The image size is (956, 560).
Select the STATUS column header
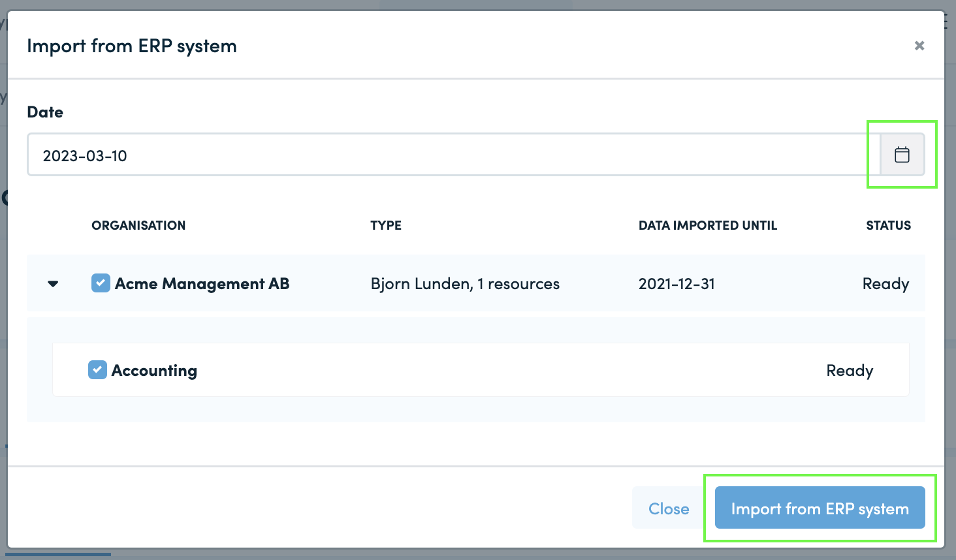[x=888, y=225]
